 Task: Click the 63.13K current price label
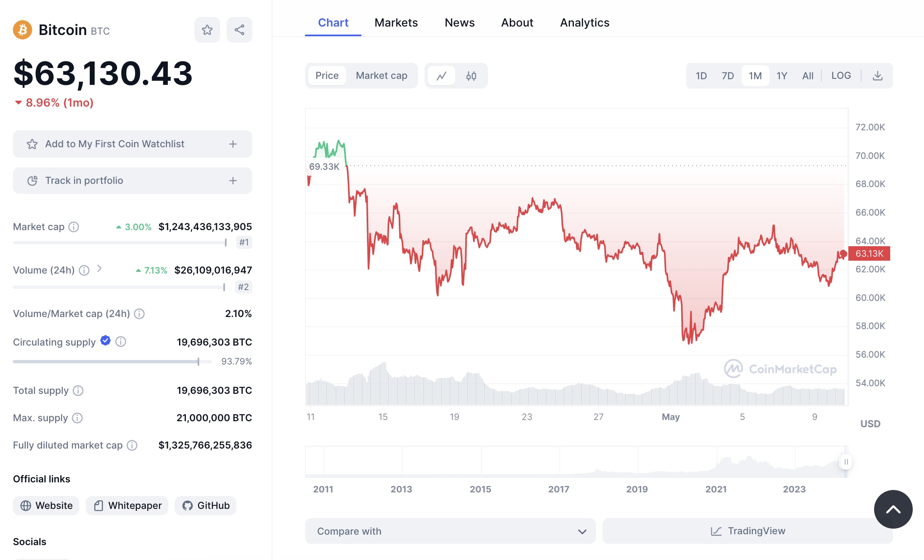pos(869,253)
